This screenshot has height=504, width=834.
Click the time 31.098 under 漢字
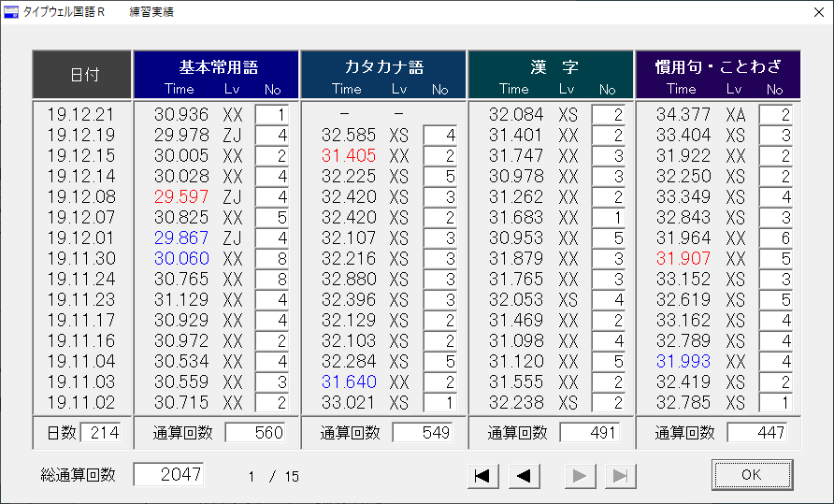[516, 340]
